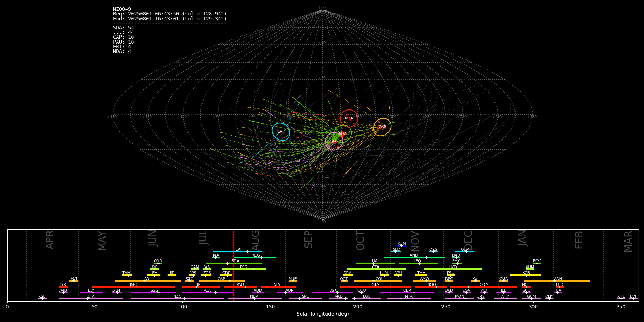Click the AUR shower label in timeline
The height and width of the screenshot is (322, 644).
point(289,291)
